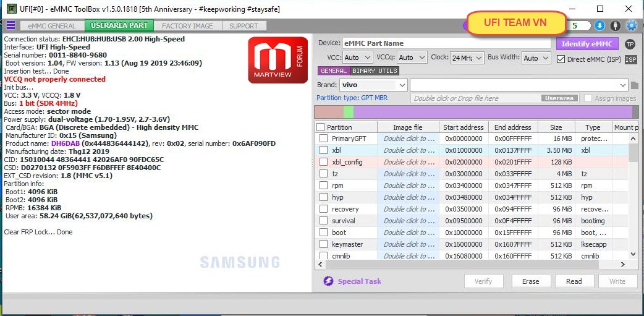Check the PrimaryGPT partition checkbox

pos(324,139)
